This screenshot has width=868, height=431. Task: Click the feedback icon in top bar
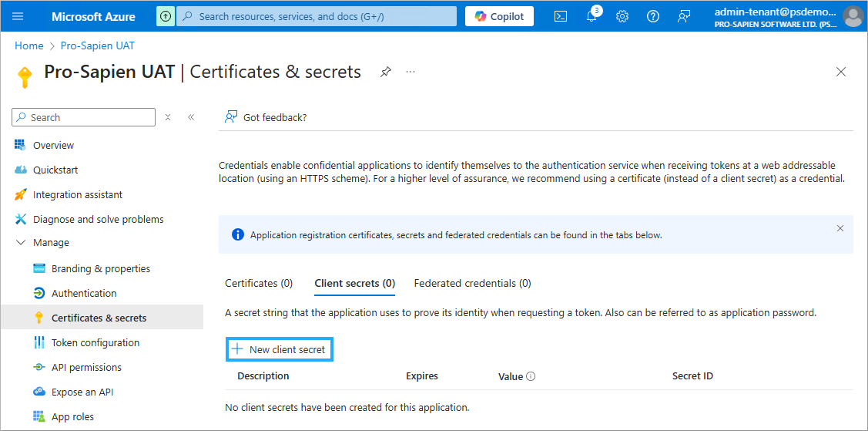coord(684,16)
